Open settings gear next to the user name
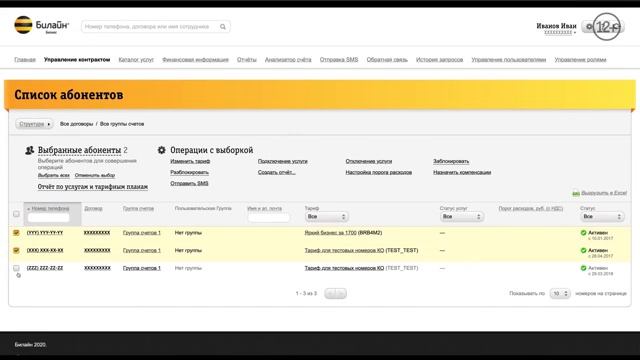The width and height of the screenshot is (640, 360). tap(589, 27)
